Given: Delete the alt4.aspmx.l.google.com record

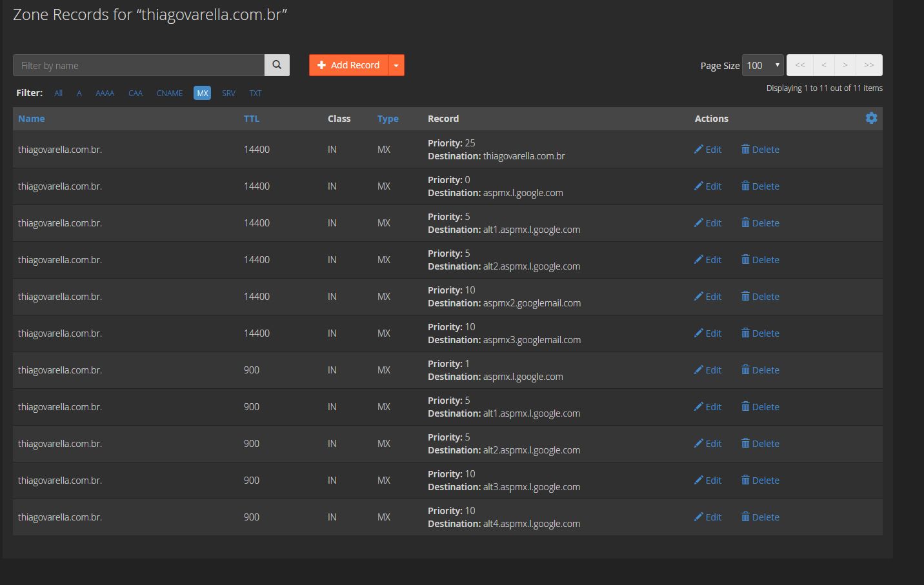Looking at the screenshot, I should 760,517.
